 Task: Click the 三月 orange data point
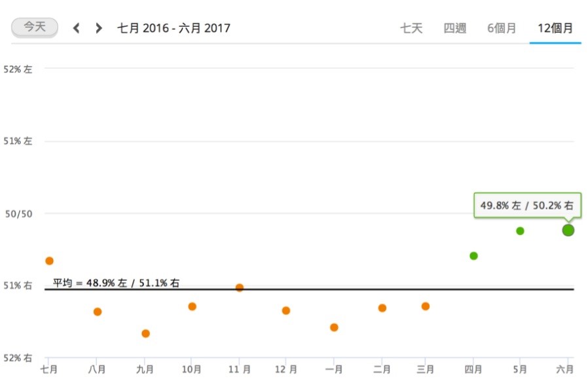pyautogui.click(x=425, y=306)
